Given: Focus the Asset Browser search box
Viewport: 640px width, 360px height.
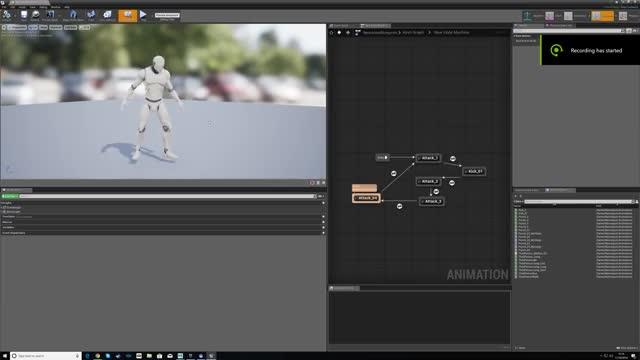Looking at the screenshot, I should [x=578, y=202].
